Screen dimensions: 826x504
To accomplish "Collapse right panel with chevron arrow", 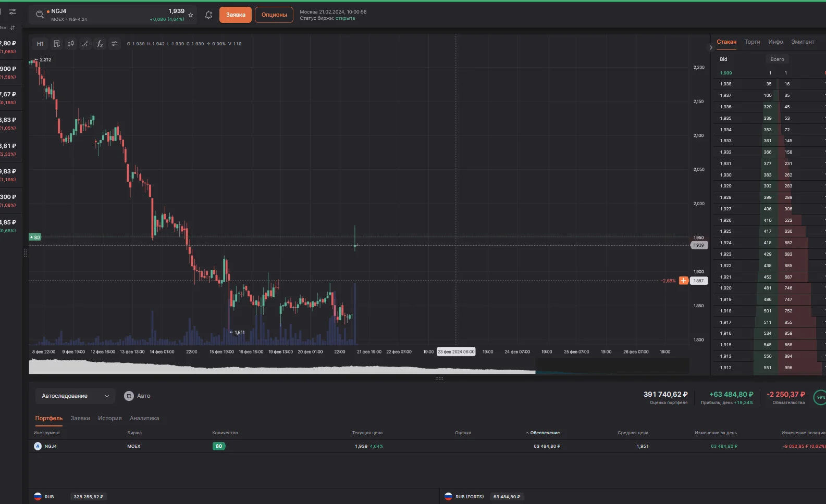I will point(711,47).
